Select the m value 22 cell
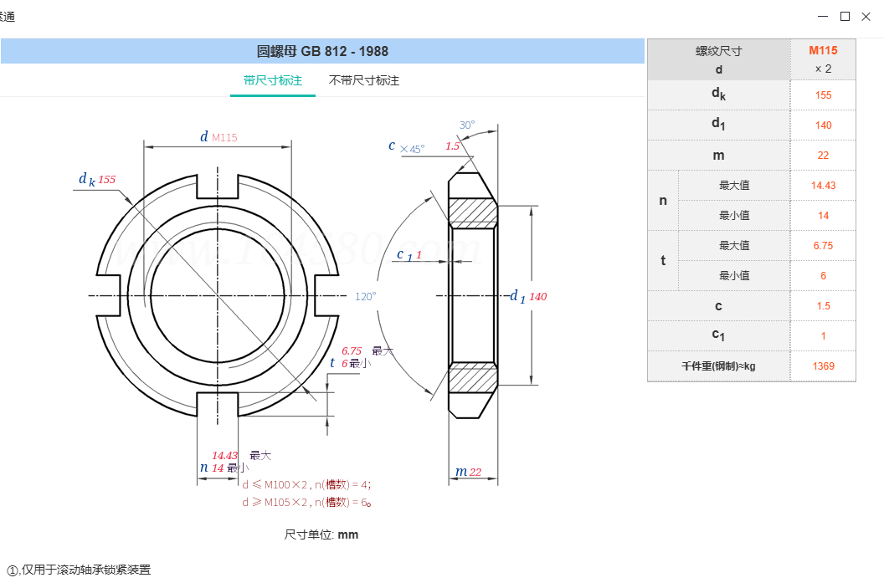The image size is (884, 588). pyautogui.click(x=823, y=156)
